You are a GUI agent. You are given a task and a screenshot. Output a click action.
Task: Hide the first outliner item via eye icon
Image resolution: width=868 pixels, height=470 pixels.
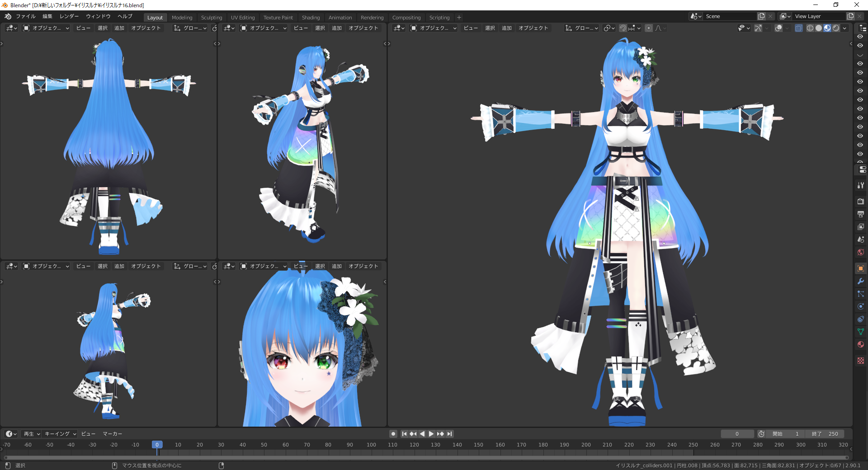coord(860,37)
